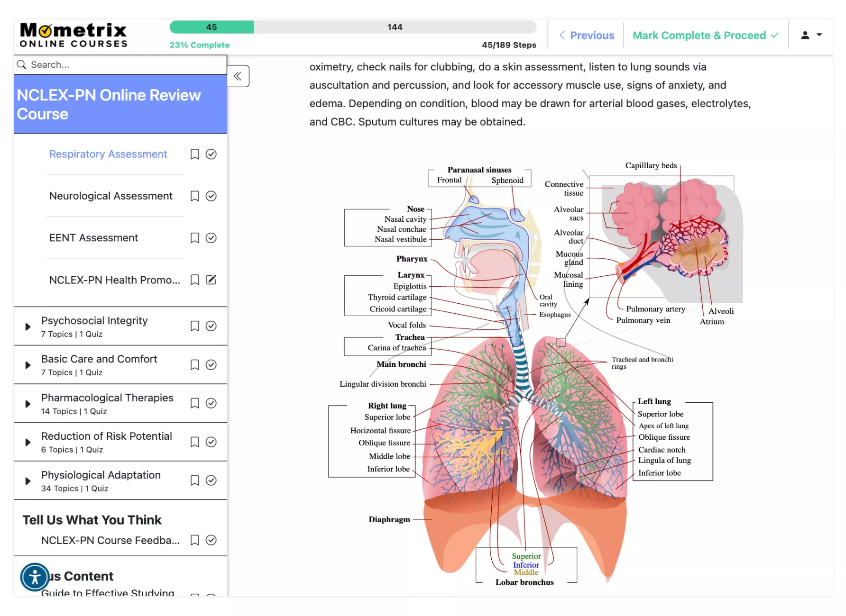
Task: Toggle completion check for Physiological Adaptation
Action: [x=211, y=480]
